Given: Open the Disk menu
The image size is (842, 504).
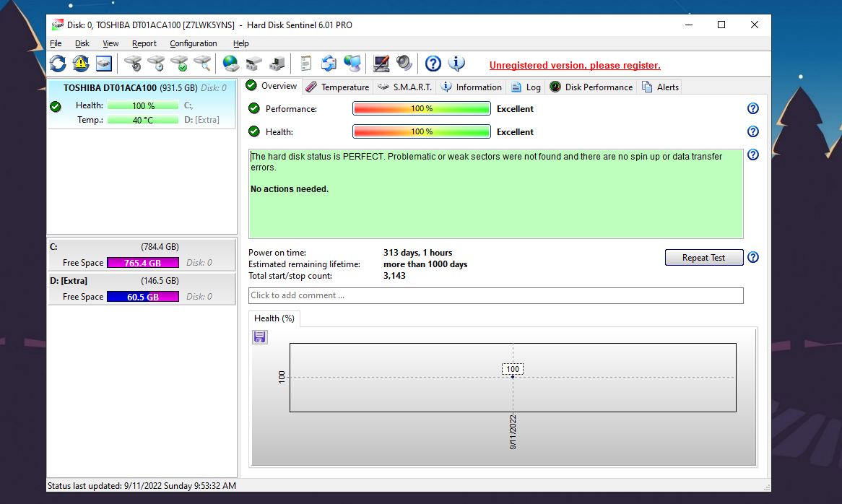Looking at the screenshot, I should click(82, 43).
